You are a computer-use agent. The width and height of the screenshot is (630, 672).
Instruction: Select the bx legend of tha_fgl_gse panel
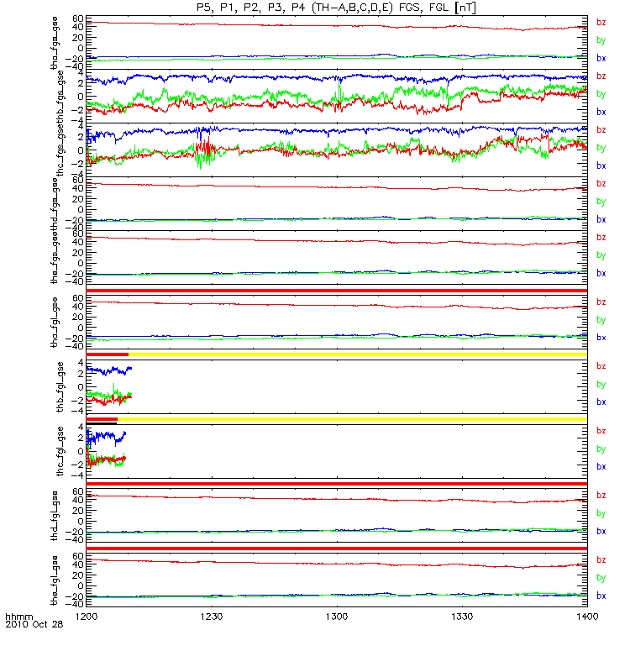click(601, 338)
